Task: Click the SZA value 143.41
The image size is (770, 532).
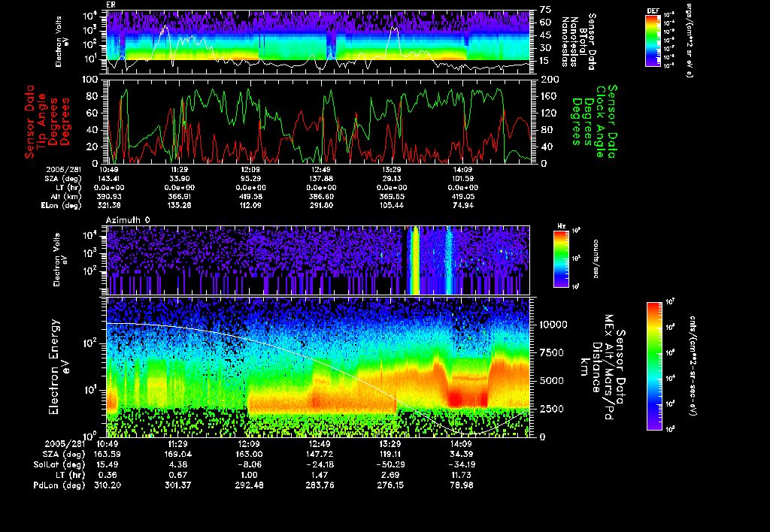Action: tap(109, 179)
